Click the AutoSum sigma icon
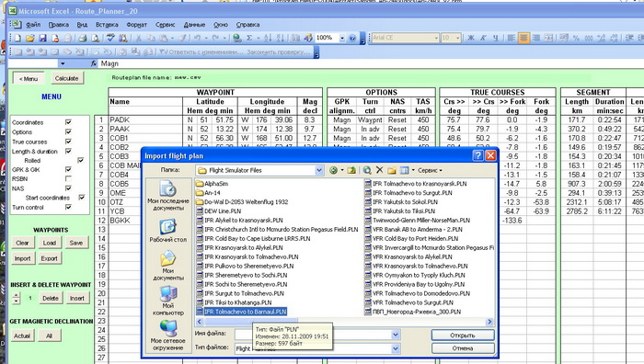The image size is (644, 364). click(249, 39)
